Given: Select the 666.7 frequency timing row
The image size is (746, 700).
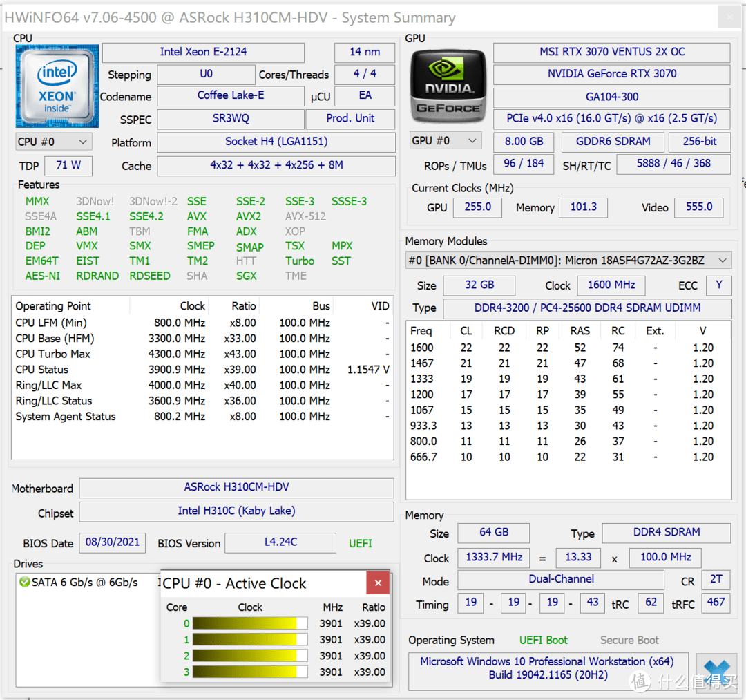Looking at the screenshot, I should click(x=568, y=457).
